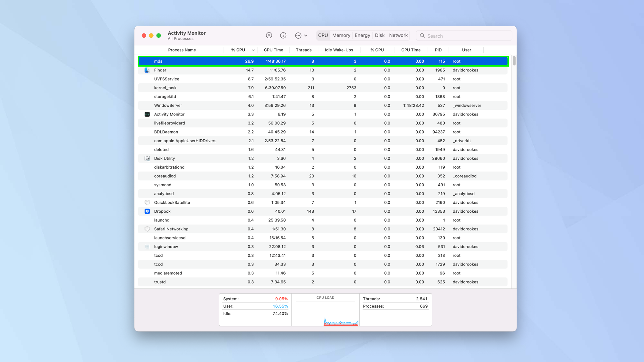This screenshot has width=644, height=362.
Task: Click the Dropbox process icon
Action: tap(147, 211)
